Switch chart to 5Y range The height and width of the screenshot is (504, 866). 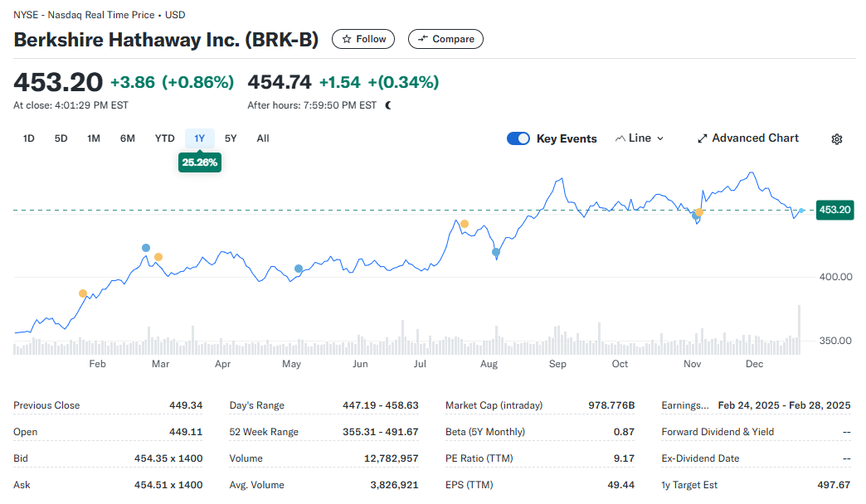(x=231, y=138)
